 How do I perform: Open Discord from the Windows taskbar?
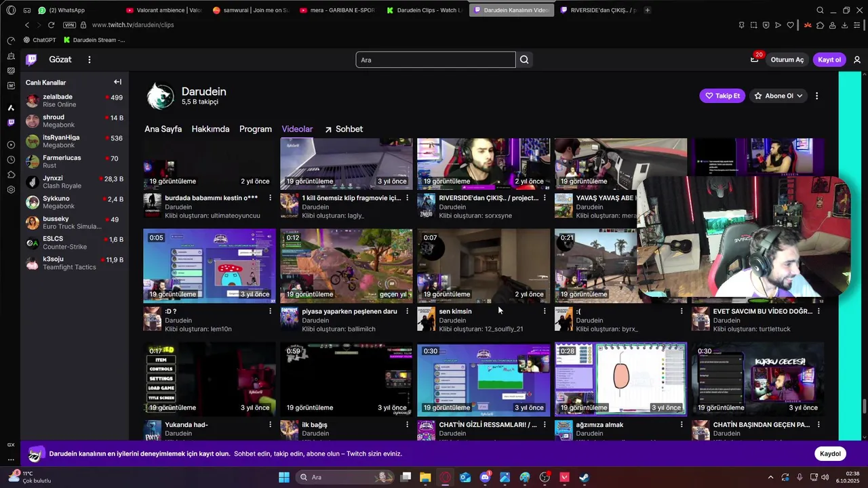point(485,477)
